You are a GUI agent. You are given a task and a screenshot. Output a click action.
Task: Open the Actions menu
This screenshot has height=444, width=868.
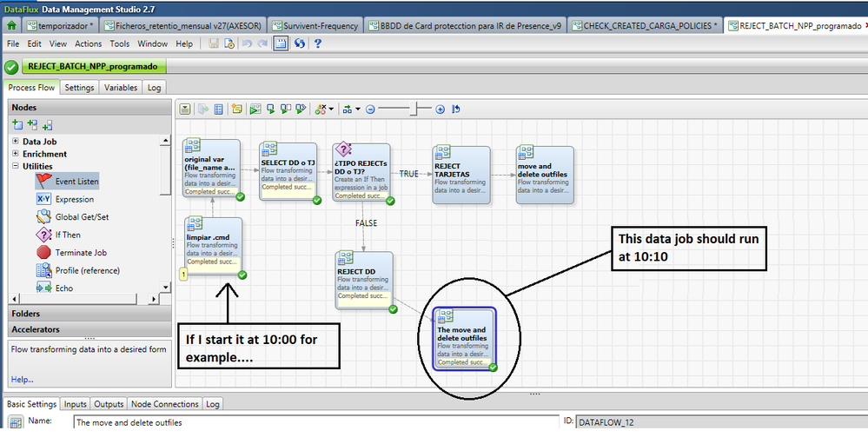click(x=88, y=43)
